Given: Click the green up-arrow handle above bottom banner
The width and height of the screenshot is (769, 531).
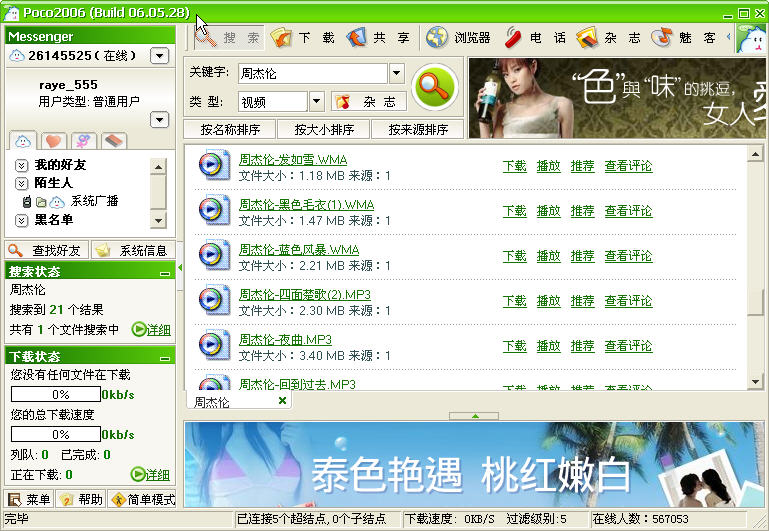Looking at the screenshot, I should click(x=474, y=416).
